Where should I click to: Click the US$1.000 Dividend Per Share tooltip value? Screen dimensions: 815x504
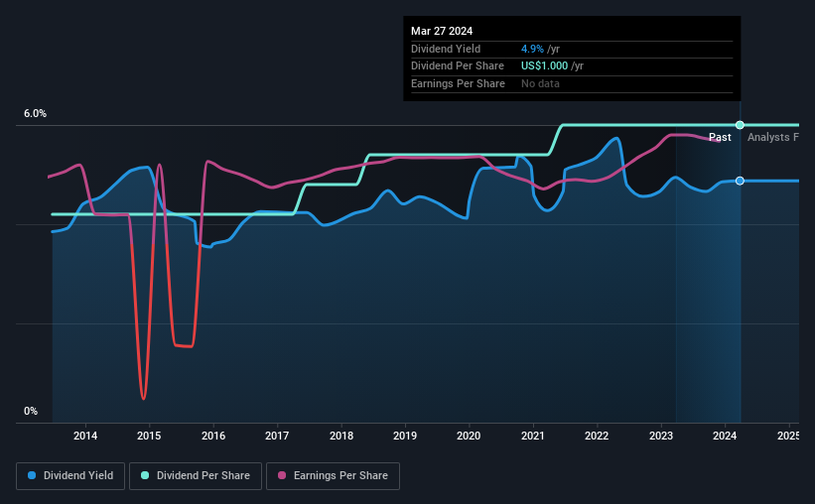click(x=544, y=66)
